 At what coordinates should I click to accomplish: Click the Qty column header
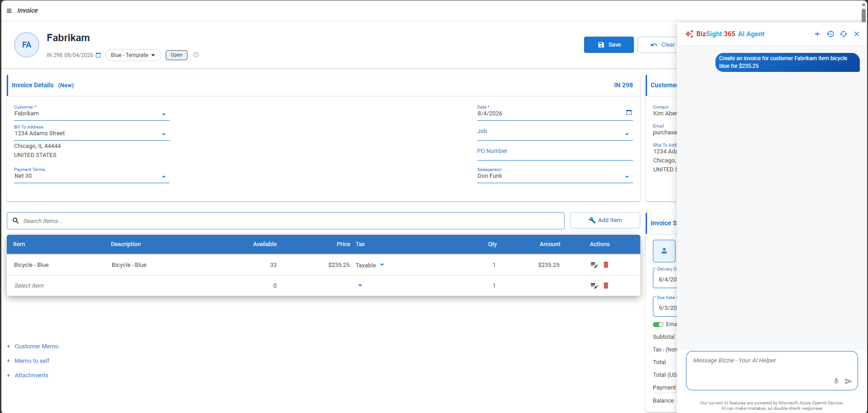click(x=492, y=244)
